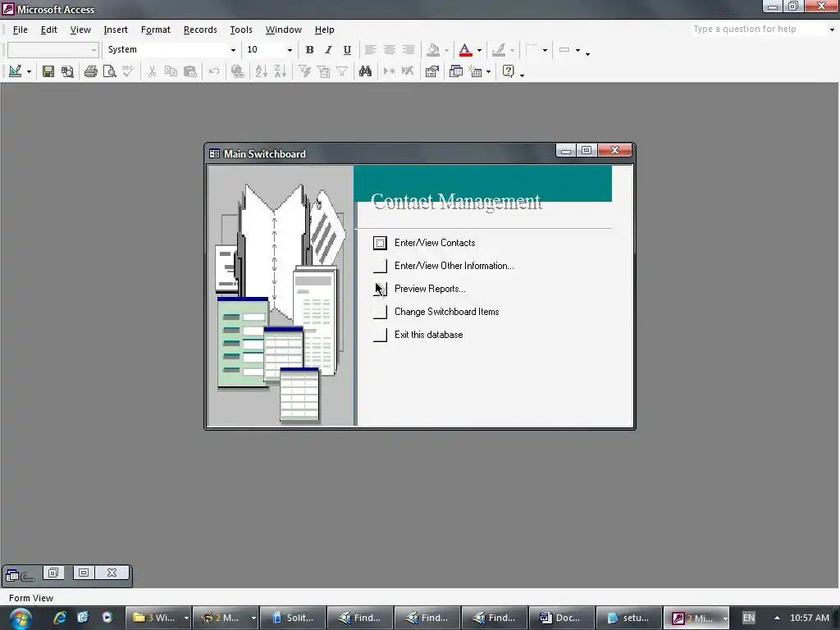Open the Records menu
840x630 pixels.
pyautogui.click(x=200, y=30)
